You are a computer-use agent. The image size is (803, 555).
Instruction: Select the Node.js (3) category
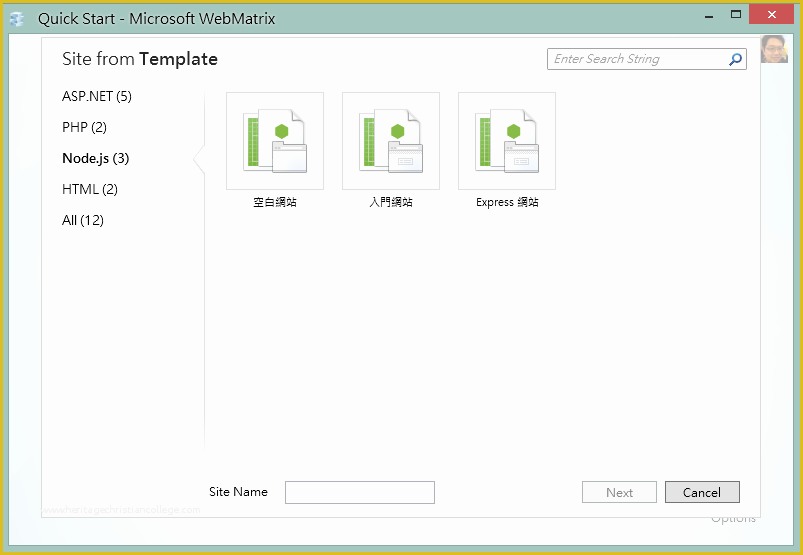(x=95, y=158)
